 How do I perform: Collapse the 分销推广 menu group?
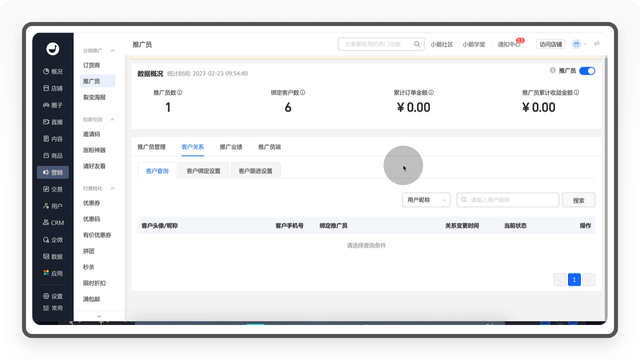[x=112, y=51]
